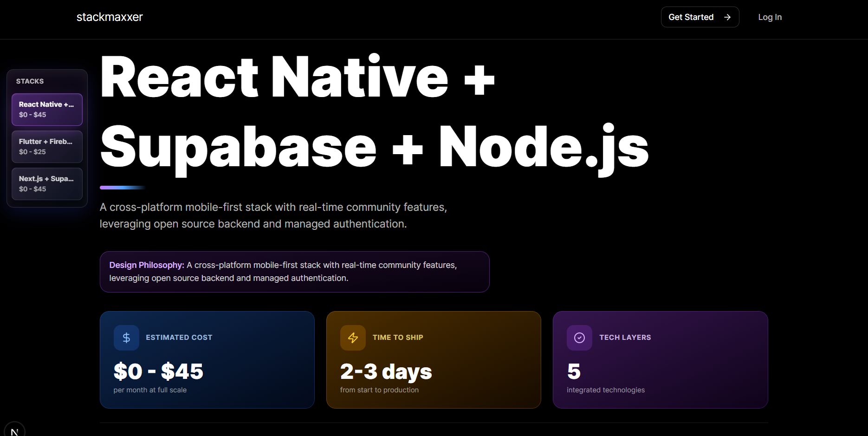Click the ESTIMATED COST label
The width and height of the screenshot is (868, 436).
point(179,338)
